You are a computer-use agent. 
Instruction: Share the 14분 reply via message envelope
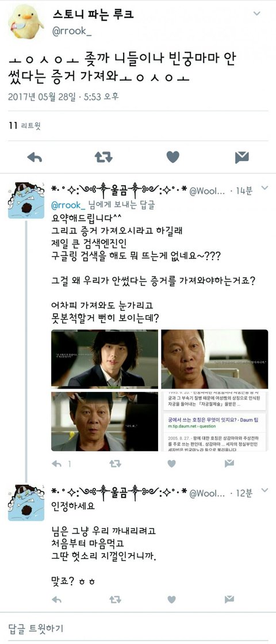click(x=229, y=463)
